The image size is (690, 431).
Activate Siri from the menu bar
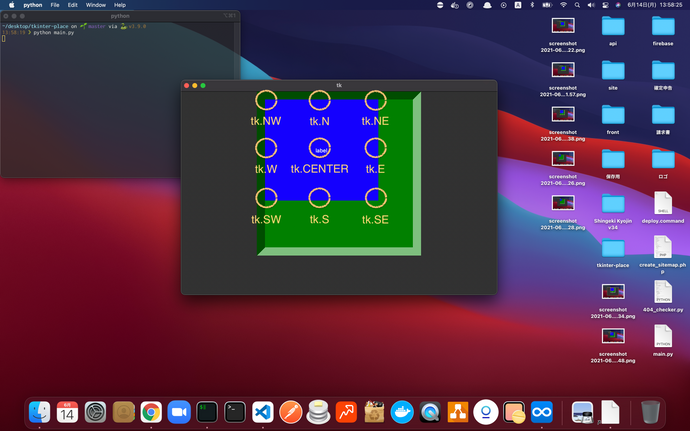(x=618, y=5)
